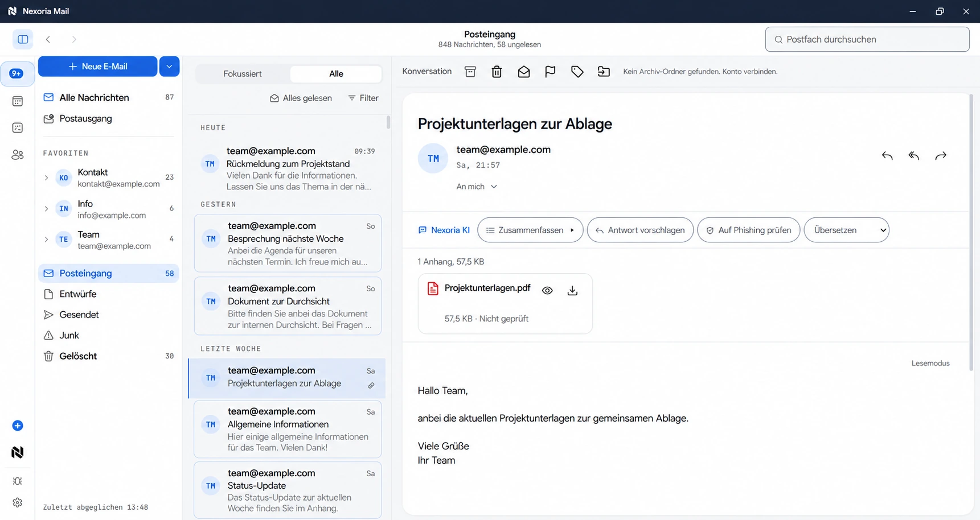Open the Zusammenfassen options

[530, 230]
